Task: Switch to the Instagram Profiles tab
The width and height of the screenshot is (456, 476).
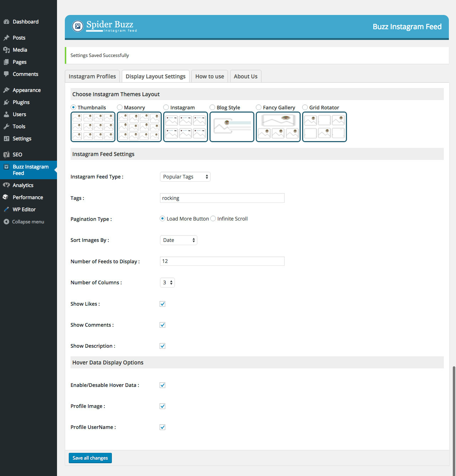Action: 92,76
